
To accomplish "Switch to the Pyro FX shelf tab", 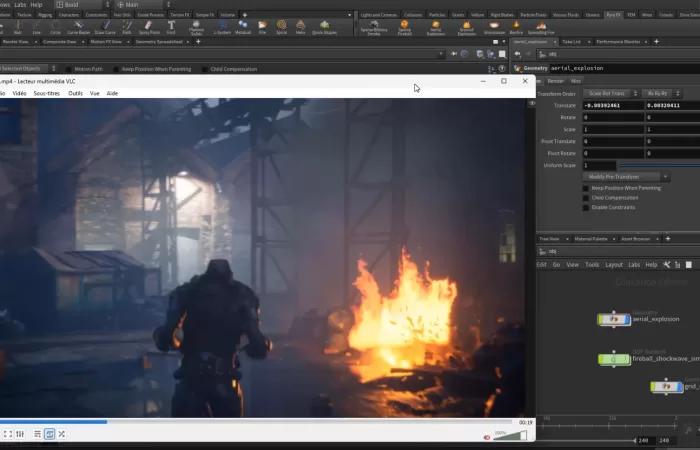I will pyautogui.click(x=613, y=15).
